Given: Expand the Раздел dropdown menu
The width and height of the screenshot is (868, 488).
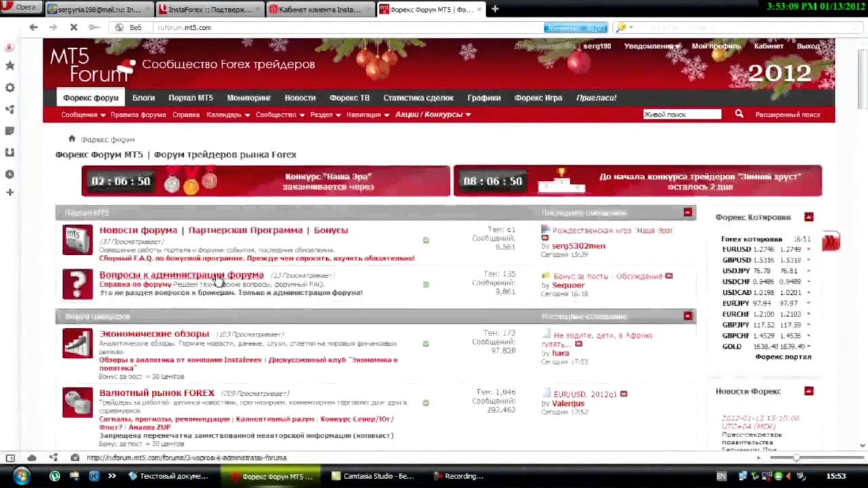Looking at the screenshot, I should 325,115.
